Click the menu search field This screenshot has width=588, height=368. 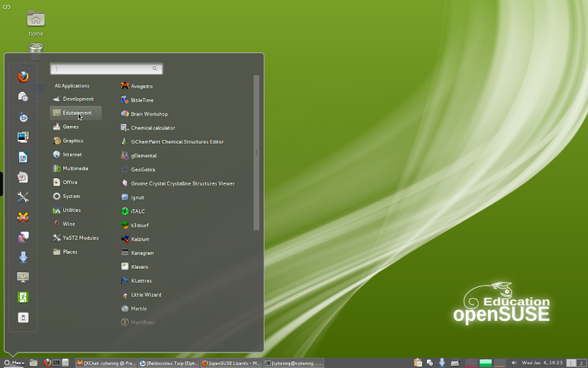106,68
